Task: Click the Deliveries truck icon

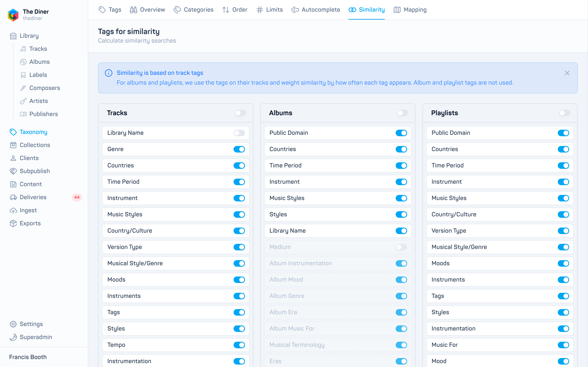Action: 13,197
